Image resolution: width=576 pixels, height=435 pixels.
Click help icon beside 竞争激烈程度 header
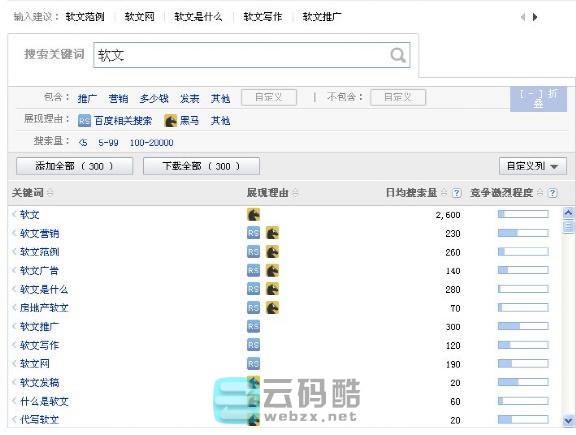[552, 193]
